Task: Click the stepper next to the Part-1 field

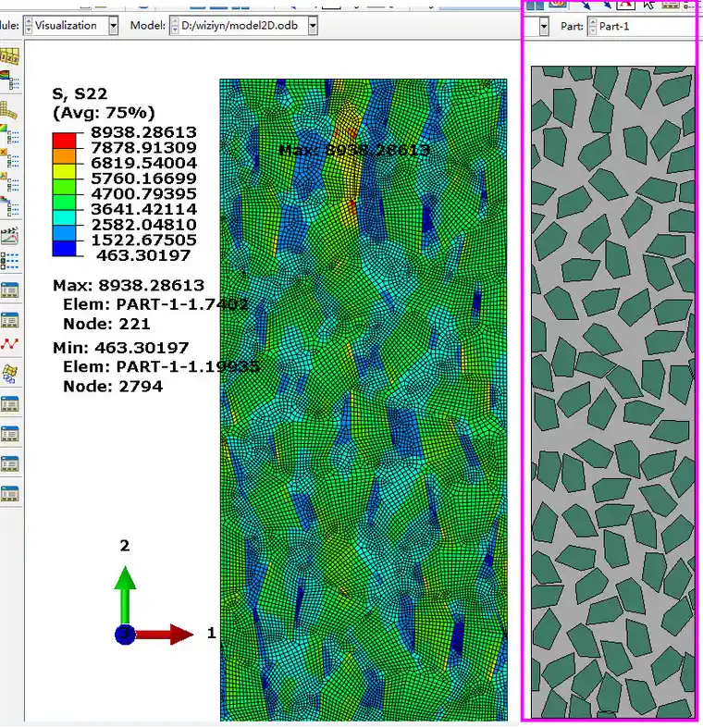Action: tap(592, 27)
